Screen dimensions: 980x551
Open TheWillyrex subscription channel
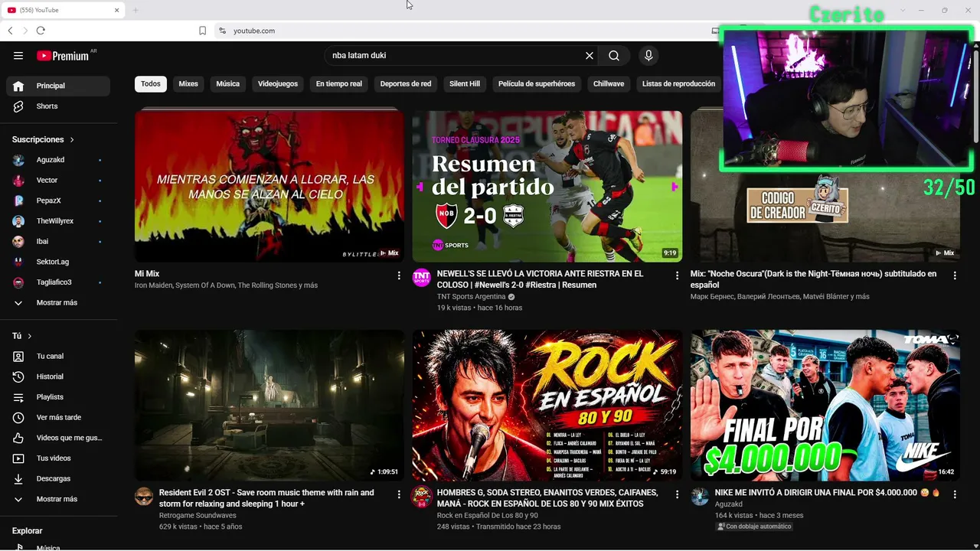[x=58, y=221]
